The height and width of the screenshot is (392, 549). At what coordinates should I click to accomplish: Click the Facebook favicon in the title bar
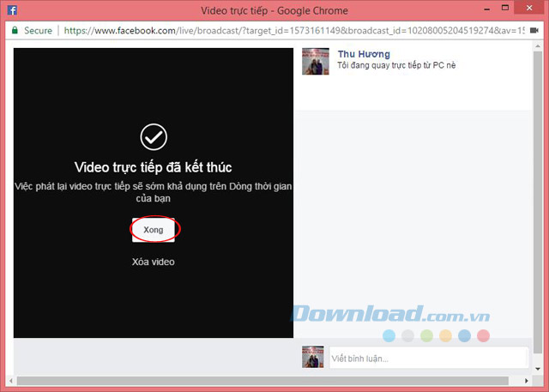tap(12, 10)
